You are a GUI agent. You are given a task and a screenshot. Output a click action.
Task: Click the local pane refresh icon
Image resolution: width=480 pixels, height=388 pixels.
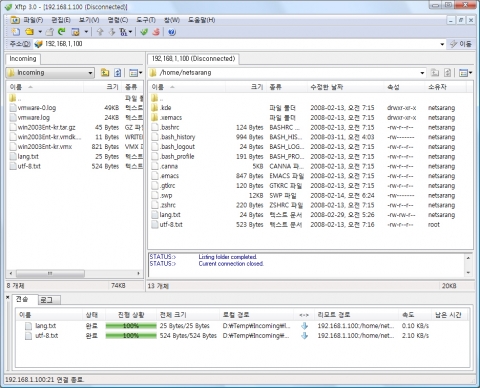(117, 73)
